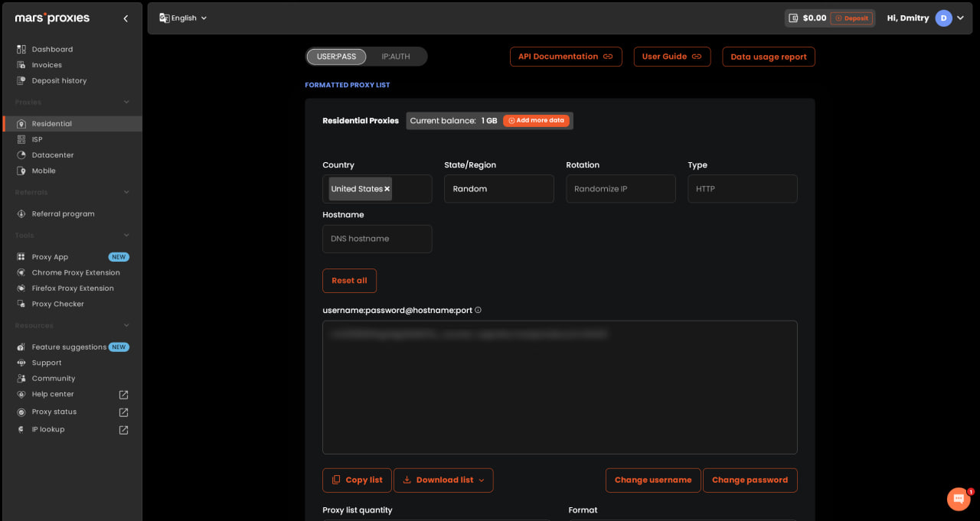The width and height of the screenshot is (980, 521).
Task: Remove the United States country tag
Action: 387,189
